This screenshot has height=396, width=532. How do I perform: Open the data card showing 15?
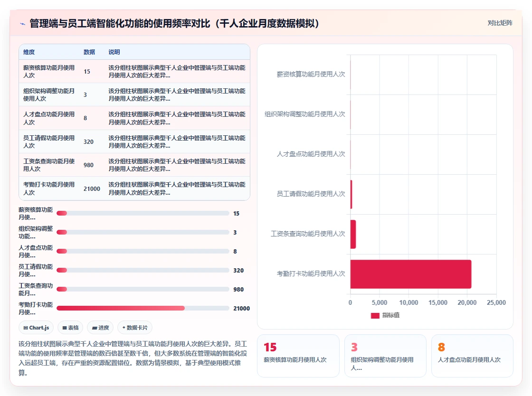pos(298,356)
